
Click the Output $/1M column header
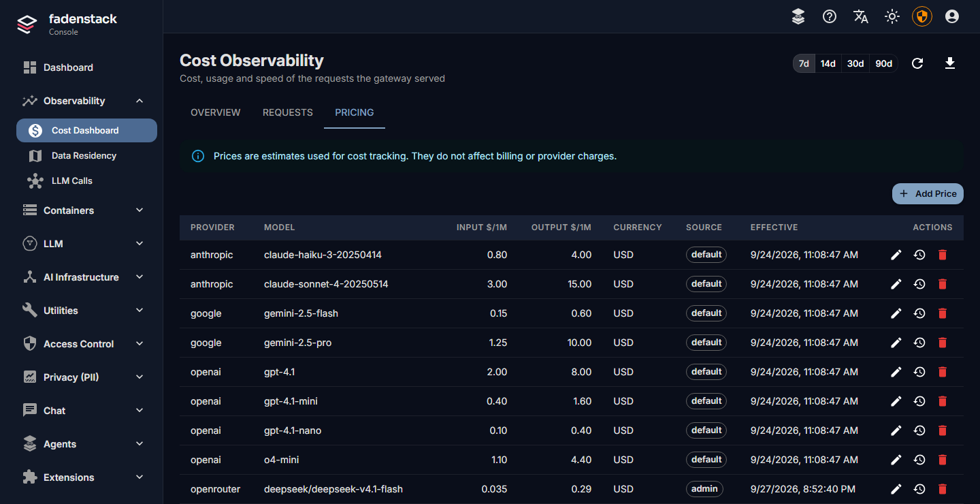(561, 227)
